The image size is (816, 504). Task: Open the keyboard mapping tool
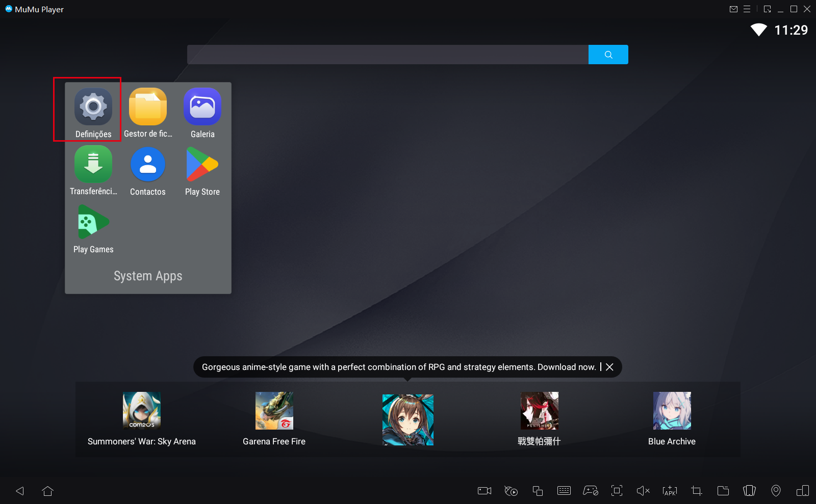point(564,491)
